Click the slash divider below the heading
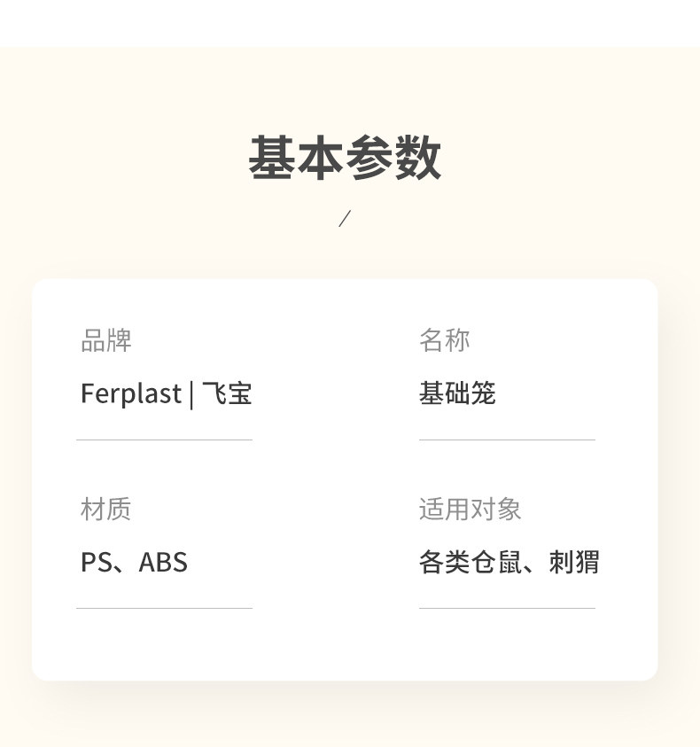700x747 pixels. (x=345, y=218)
